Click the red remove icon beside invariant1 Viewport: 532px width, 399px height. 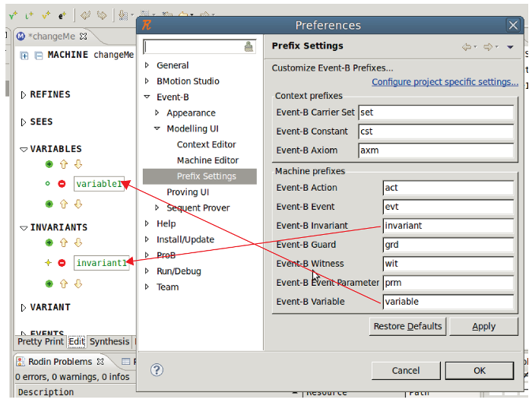tap(62, 263)
